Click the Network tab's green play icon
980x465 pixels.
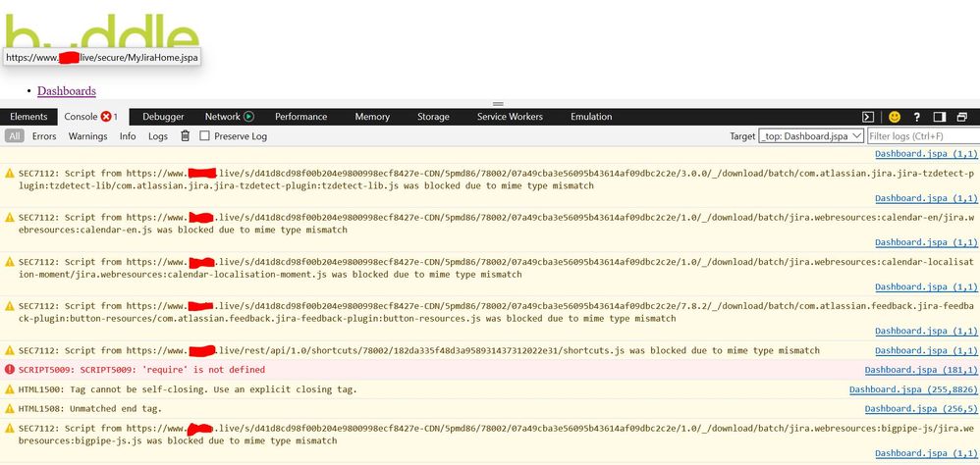coord(248,116)
